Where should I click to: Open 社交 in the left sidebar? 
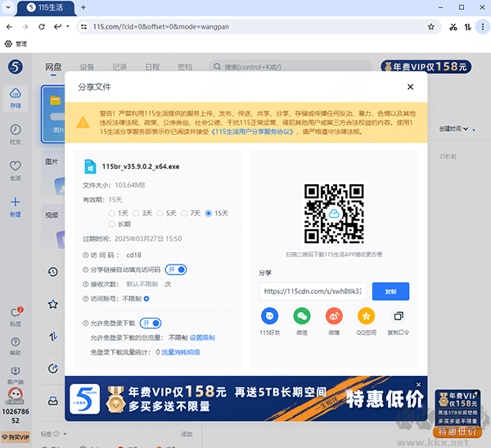click(16, 133)
